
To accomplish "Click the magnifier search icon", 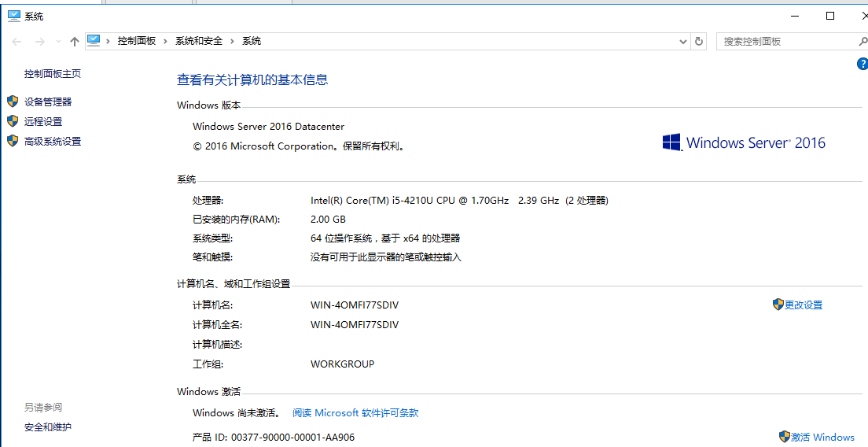I will click(x=862, y=41).
